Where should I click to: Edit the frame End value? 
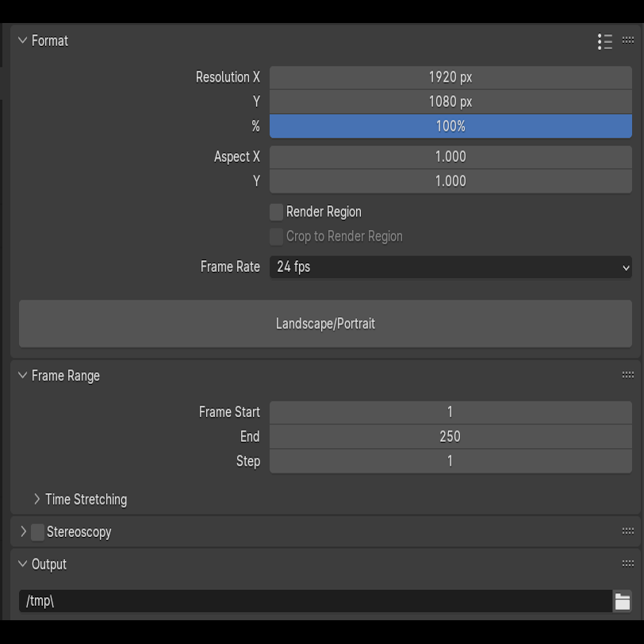pos(450,436)
